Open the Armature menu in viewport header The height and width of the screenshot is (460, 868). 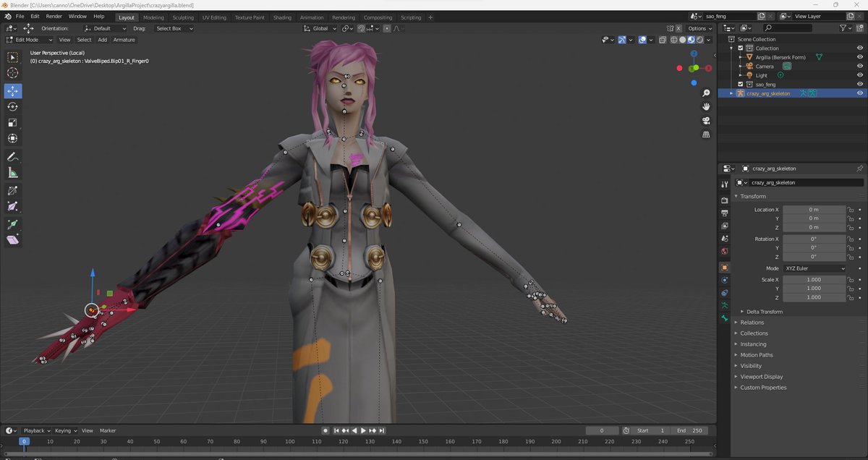pyautogui.click(x=124, y=40)
